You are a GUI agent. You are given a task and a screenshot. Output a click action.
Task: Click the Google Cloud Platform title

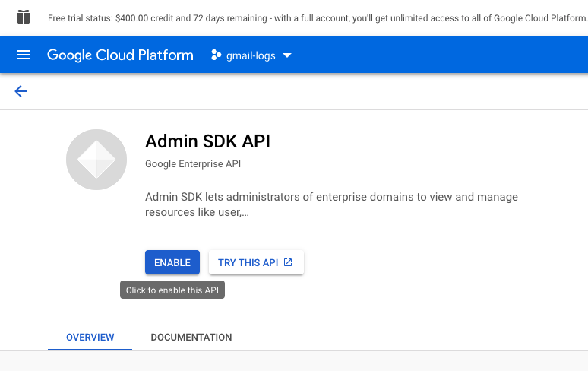(x=120, y=55)
